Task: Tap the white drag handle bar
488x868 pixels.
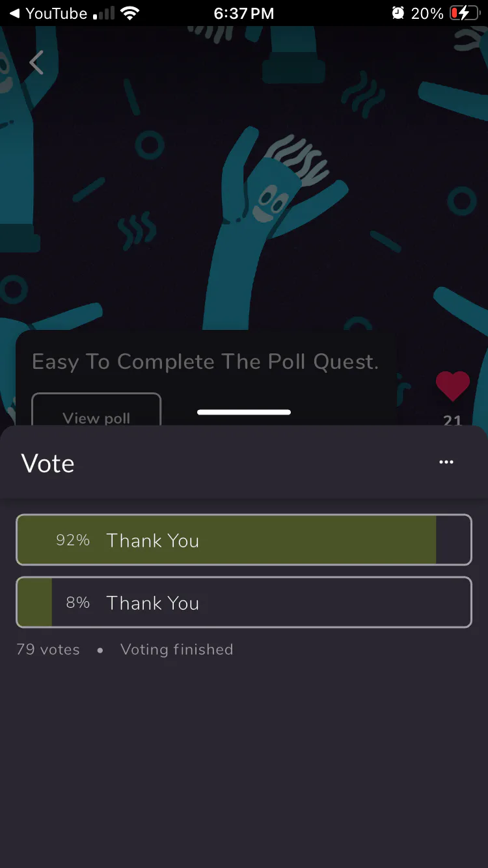Action: coord(243,412)
